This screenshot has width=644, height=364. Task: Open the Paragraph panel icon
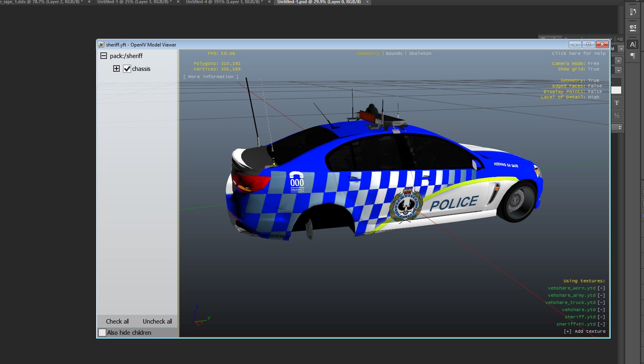click(633, 56)
